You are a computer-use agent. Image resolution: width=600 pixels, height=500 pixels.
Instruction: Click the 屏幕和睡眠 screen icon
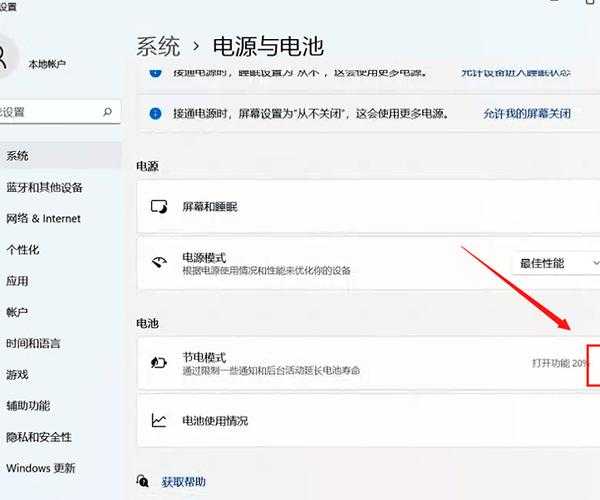pyautogui.click(x=159, y=207)
